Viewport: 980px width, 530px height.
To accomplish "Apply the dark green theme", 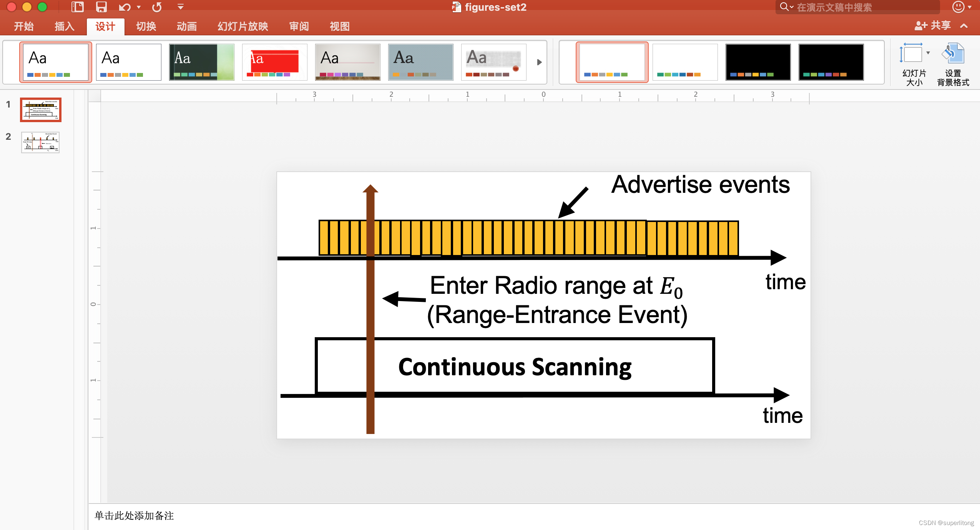I will 202,62.
